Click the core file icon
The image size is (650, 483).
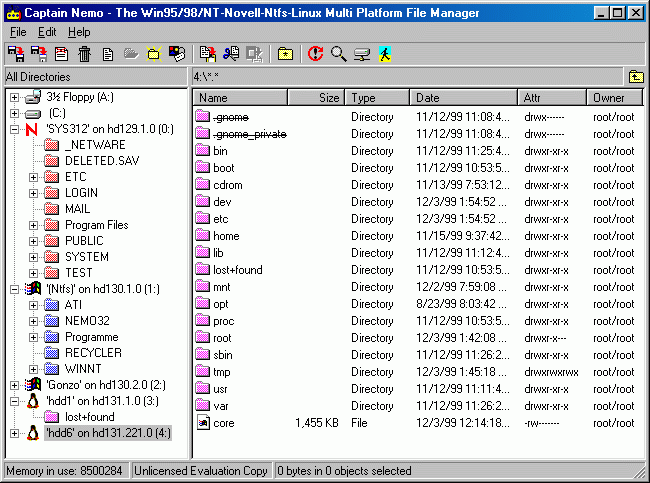pyautogui.click(x=203, y=422)
